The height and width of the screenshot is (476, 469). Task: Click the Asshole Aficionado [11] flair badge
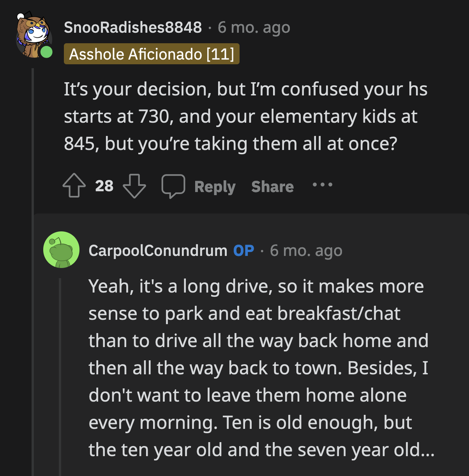point(152,54)
